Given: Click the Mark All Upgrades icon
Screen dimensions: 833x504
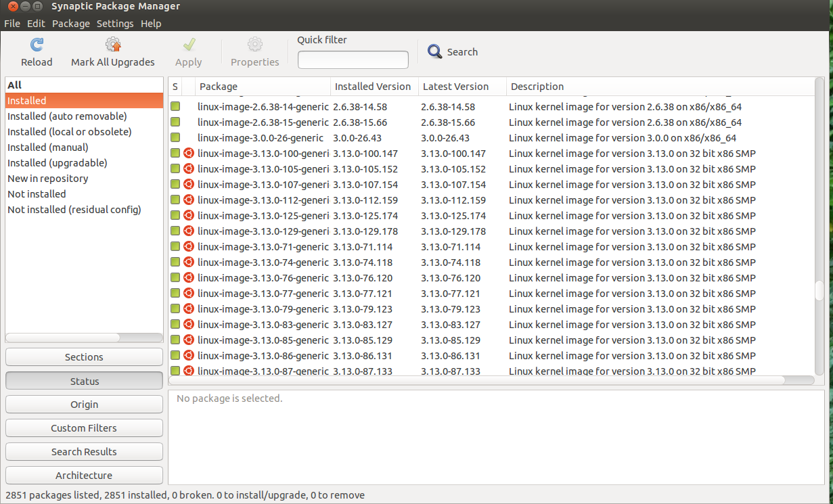Looking at the screenshot, I should [x=113, y=45].
